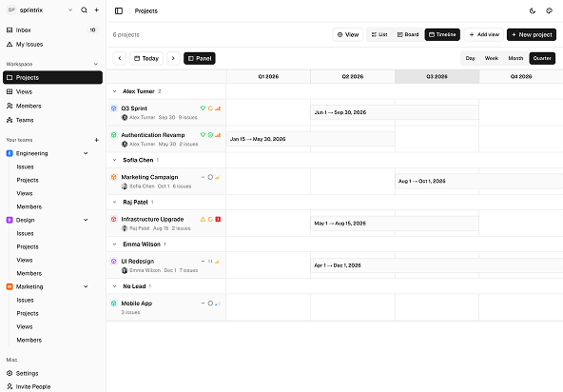Toggle the sidebar panel icon beside Projects
Screen dimensions: 563x392
[x=119, y=10]
